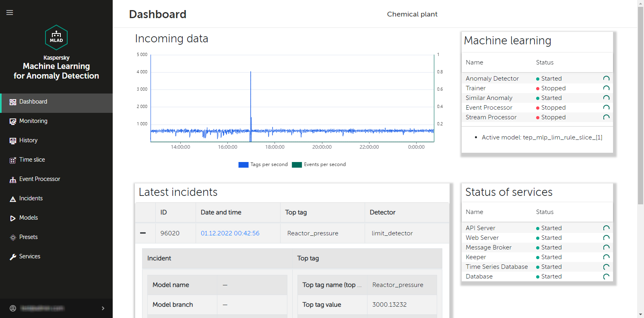Open the Event Processor menu item
Image resolution: width=644 pixels, height=318 pixels.
(x=39, y=179)
